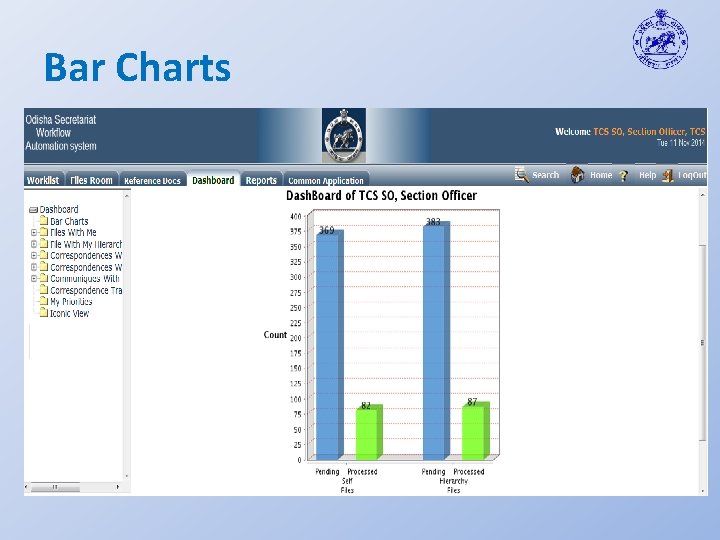Click Iconic View folder icon
Image resolution: width=720 pixels, height=540 pixels.
click(44, 313)
